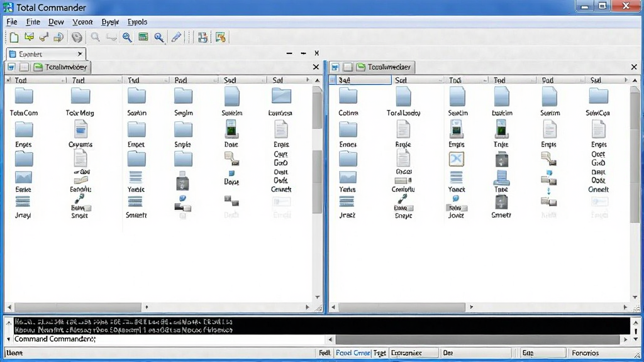Screen dimensions: 644x362
Task: Open the Dew menu
Action: 56,22
